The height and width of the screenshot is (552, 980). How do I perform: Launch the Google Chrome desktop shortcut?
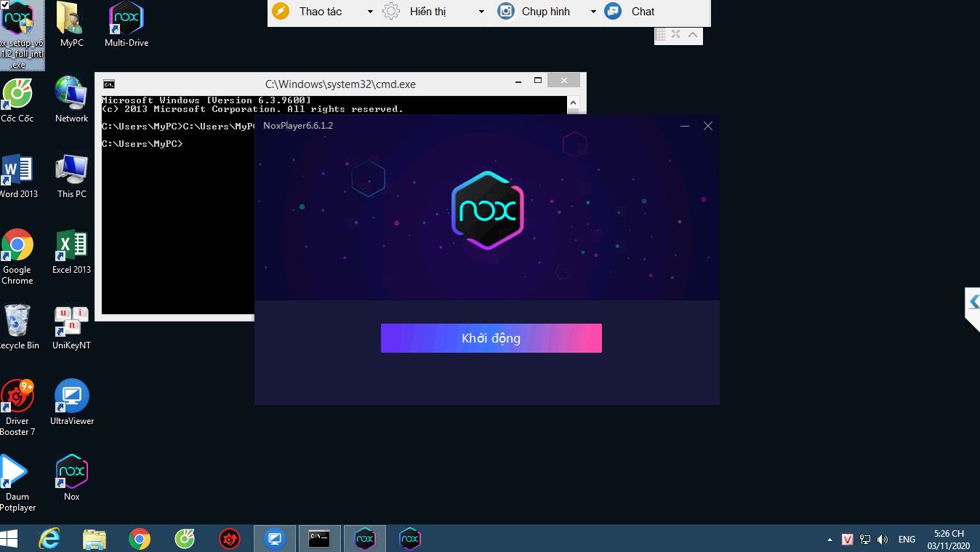click(17, 257)
